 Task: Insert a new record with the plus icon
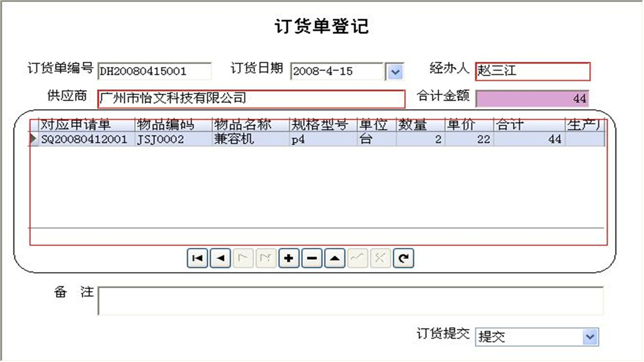click(x=288, y=258)
